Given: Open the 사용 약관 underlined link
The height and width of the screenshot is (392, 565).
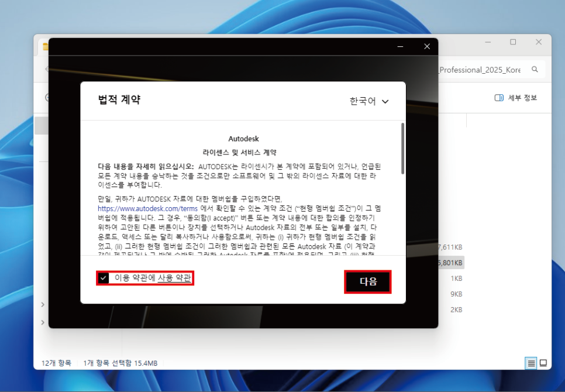Looking at the screenshot, I should pyautogui.click(x=174, y=278).
